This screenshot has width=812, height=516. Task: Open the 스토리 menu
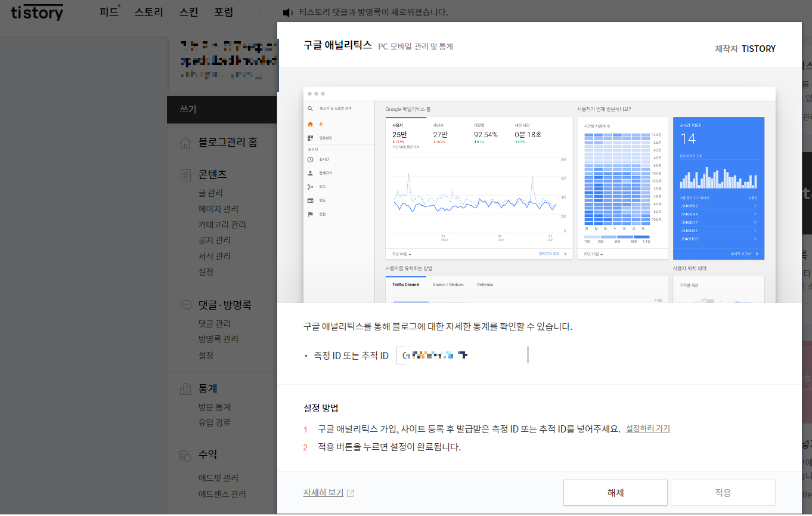149,12
